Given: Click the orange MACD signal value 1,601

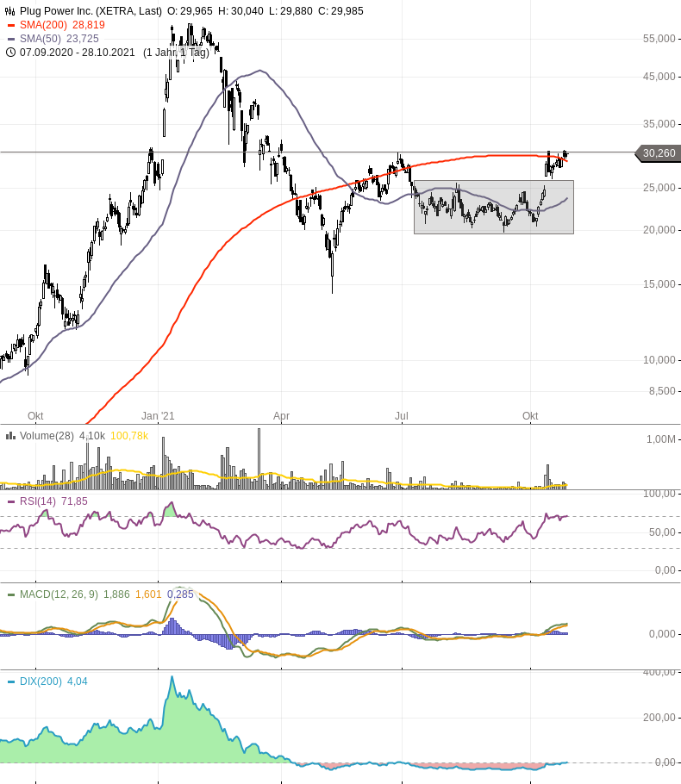Looking at the screenshot, I should click(x=148, y=594).
